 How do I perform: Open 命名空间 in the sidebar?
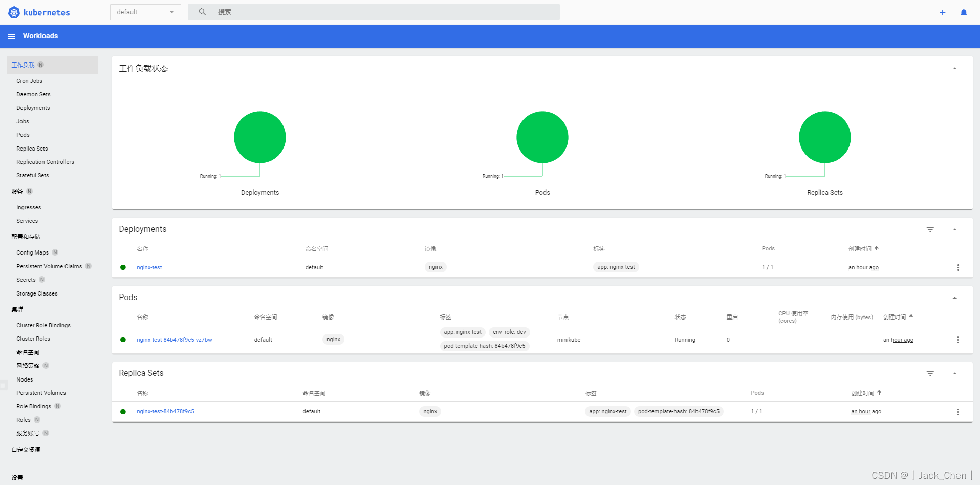point(28,352)
